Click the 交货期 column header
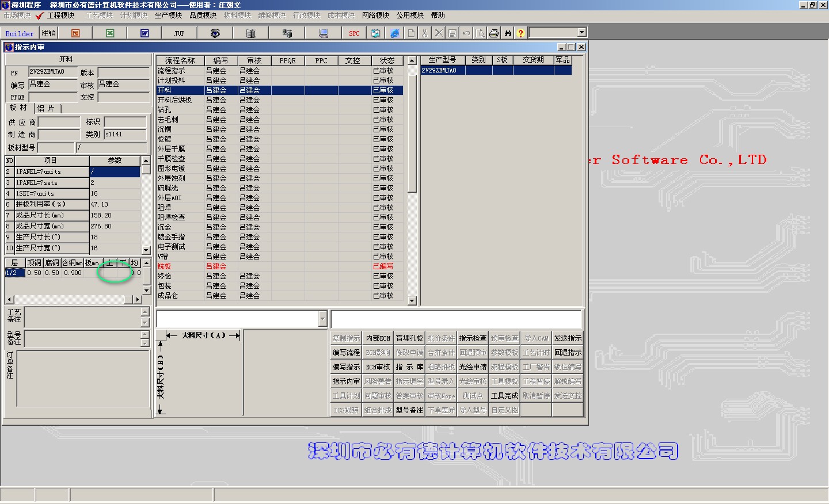Viewport: 829px width, 504px height. click(533, 60)
